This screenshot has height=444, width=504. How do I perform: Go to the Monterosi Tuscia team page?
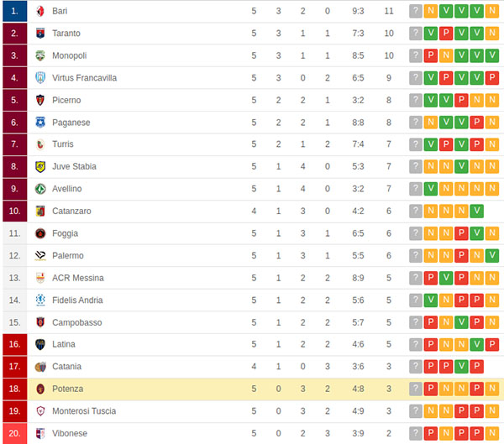coord(84,411)
